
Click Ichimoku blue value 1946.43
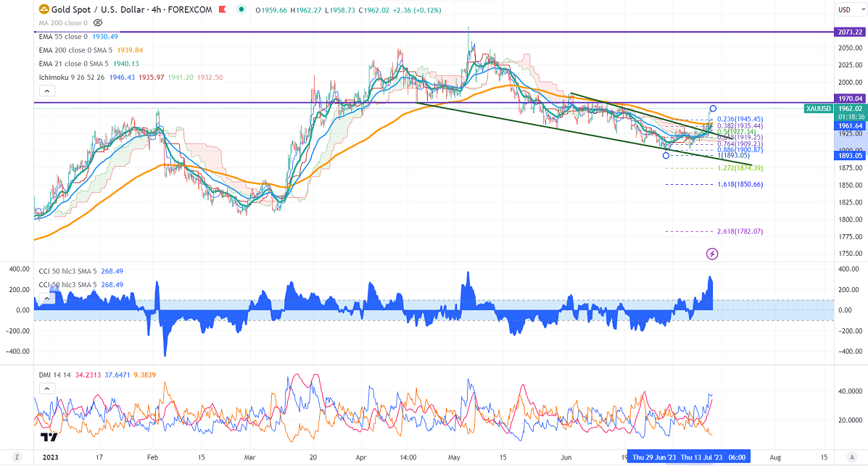(122, 77)
